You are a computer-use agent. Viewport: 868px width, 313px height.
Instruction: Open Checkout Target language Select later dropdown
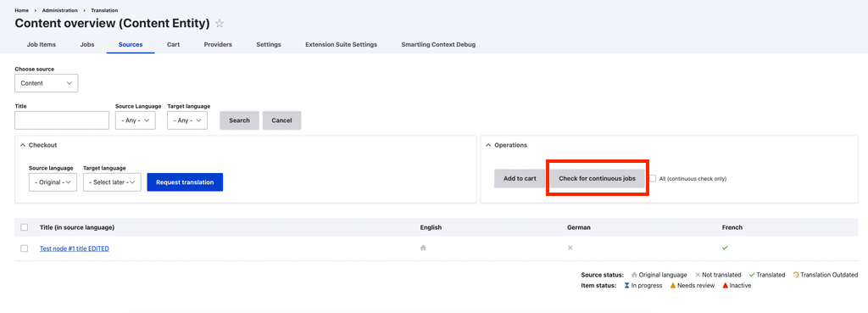click(x=113, y=182)
